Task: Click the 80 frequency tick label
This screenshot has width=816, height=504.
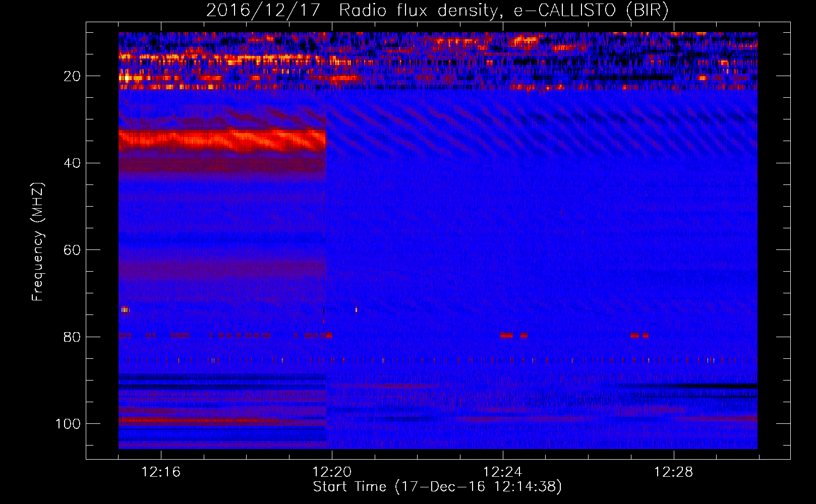Action: point(72,337)
